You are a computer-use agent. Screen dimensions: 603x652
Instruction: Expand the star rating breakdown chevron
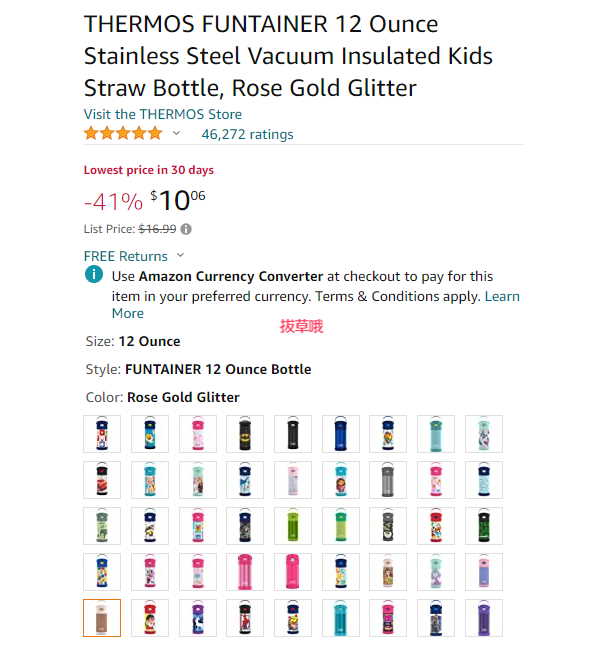[176, 133]
